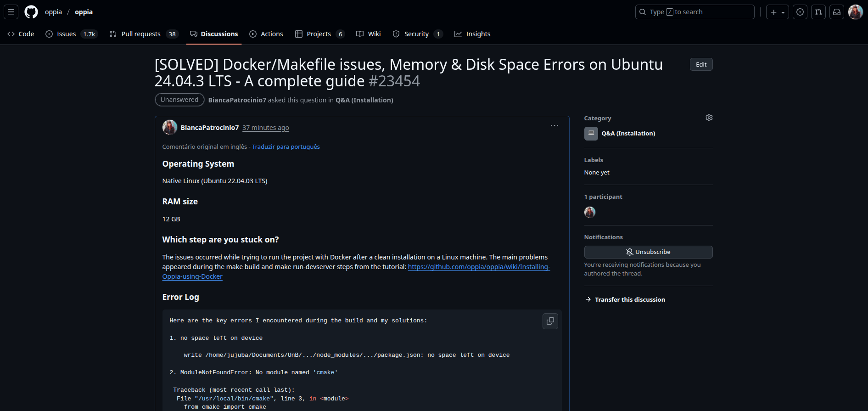Expand the create new plus dropdown
The image size is (868, 411).
[x=777, y=12]
